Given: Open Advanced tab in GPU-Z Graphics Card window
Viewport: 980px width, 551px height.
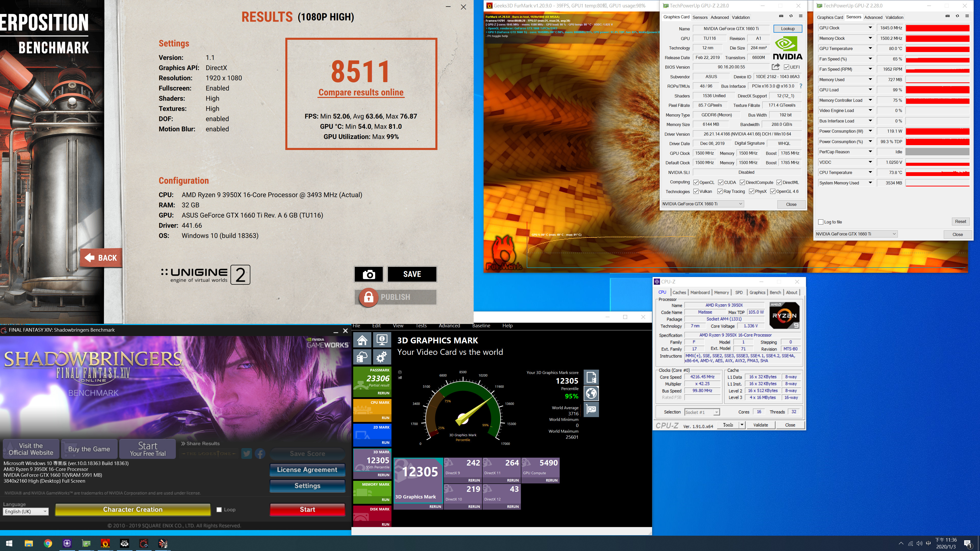Looking at the screenshot, I should [719, 17].
